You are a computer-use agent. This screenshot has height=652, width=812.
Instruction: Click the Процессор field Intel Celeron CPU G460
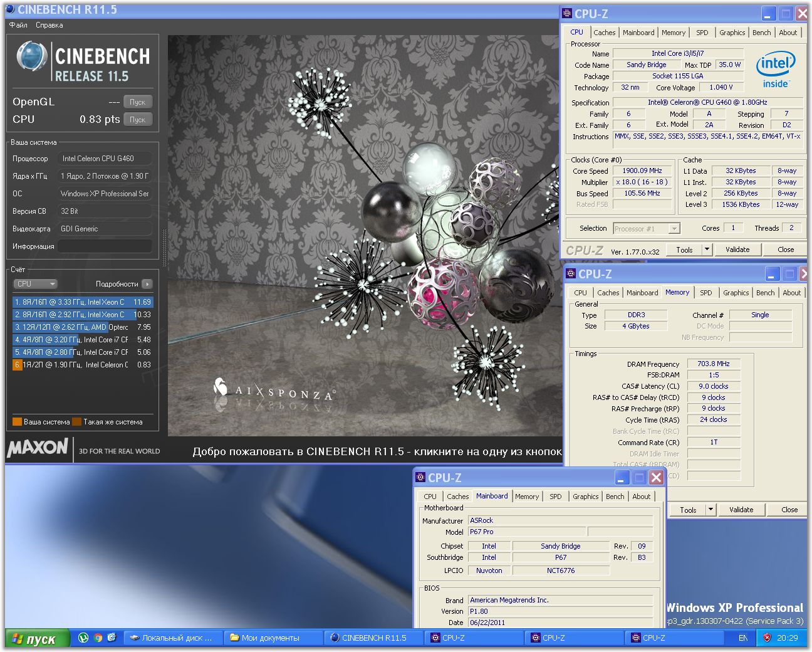coord(105,159)
